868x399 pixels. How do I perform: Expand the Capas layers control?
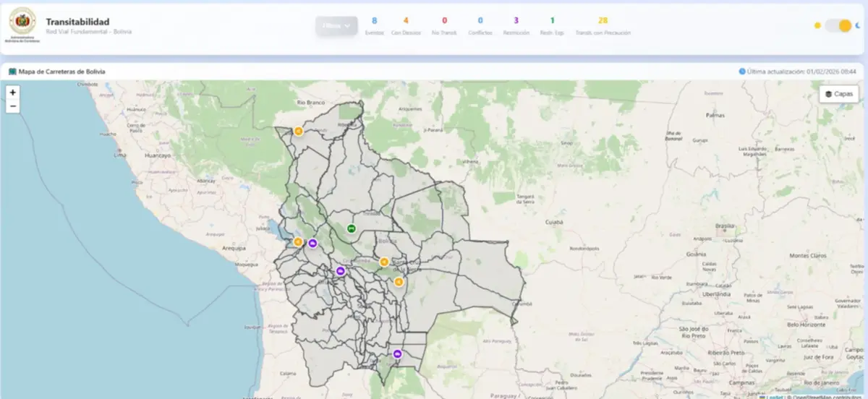[838, 94]
